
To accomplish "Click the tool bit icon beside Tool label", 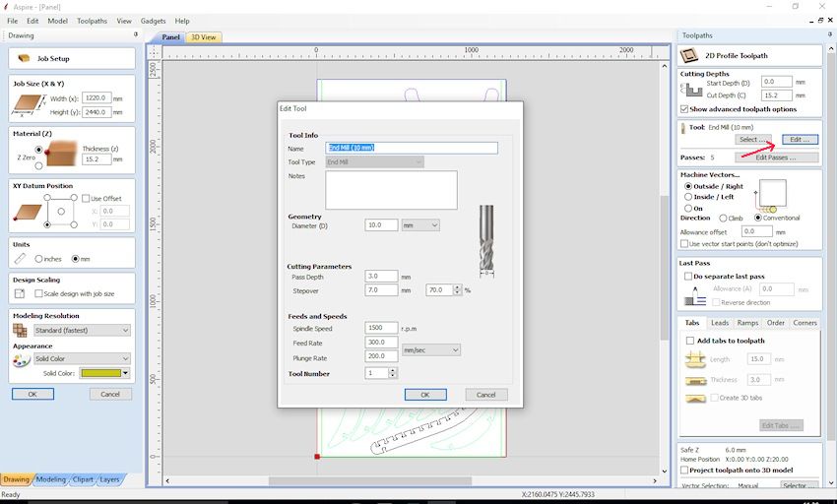I will coord(683,128).
